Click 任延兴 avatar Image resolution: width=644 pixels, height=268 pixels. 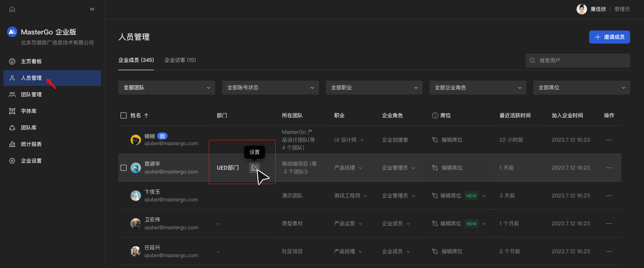click(x=136, y=251)
